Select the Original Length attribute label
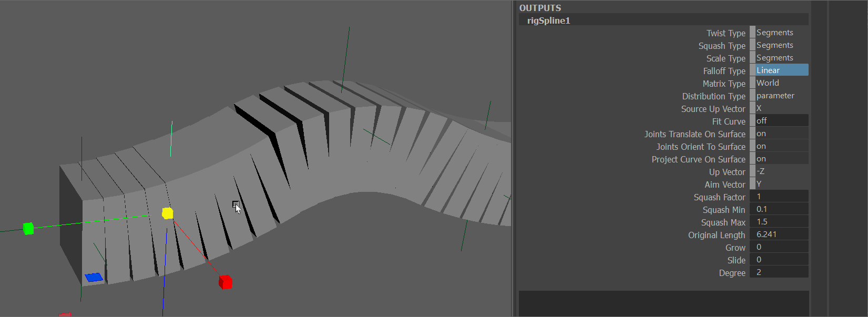The height and width of the screenshot is (317, 868). tap(717, 235)
